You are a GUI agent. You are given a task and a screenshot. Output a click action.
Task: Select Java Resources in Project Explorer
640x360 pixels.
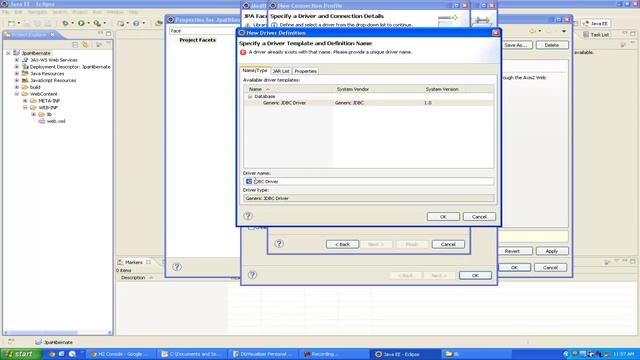pyautogui.click(x=47, y=73)
